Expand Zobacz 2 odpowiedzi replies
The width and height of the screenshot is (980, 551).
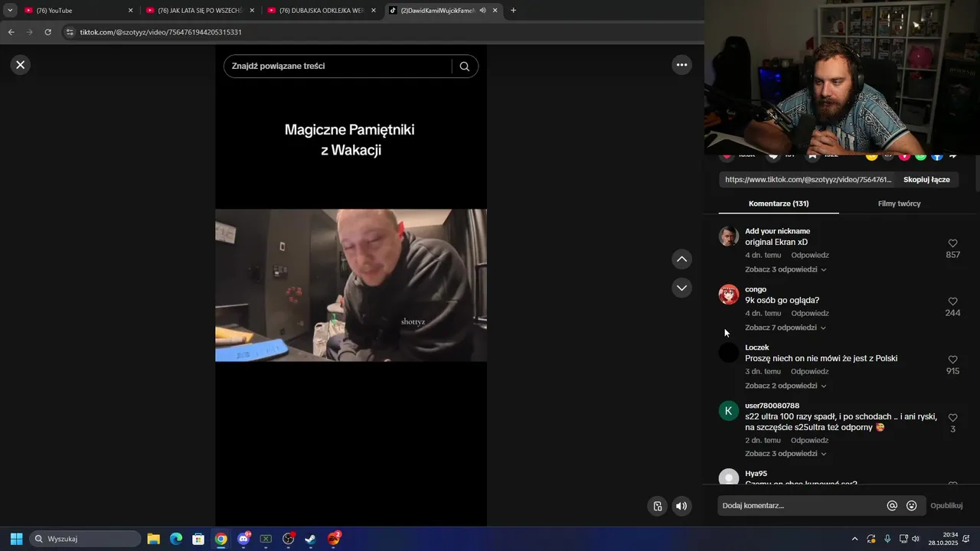pos(786,386)
